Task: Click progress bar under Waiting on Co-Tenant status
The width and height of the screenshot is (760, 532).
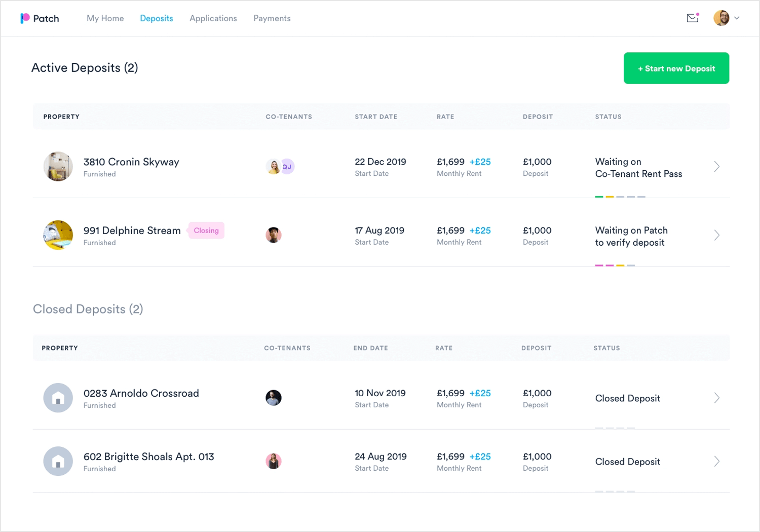Action: pos(620,197)
